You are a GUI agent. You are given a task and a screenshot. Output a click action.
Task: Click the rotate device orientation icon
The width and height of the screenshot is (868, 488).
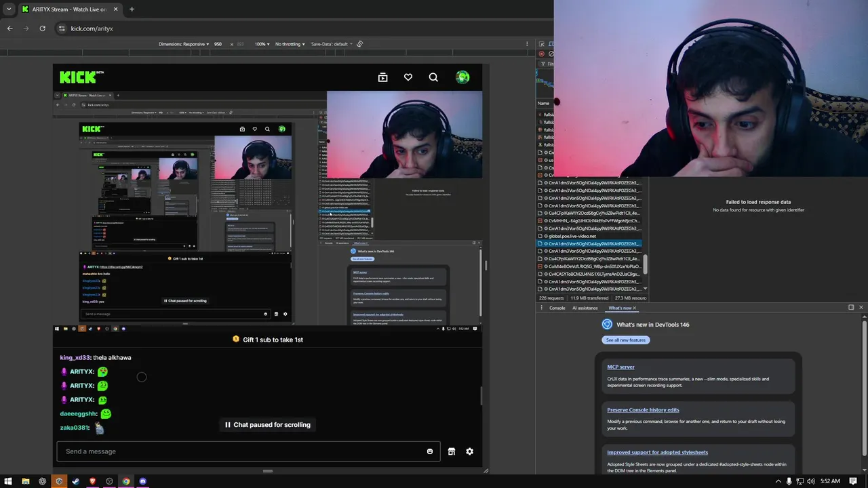[360, 44]
